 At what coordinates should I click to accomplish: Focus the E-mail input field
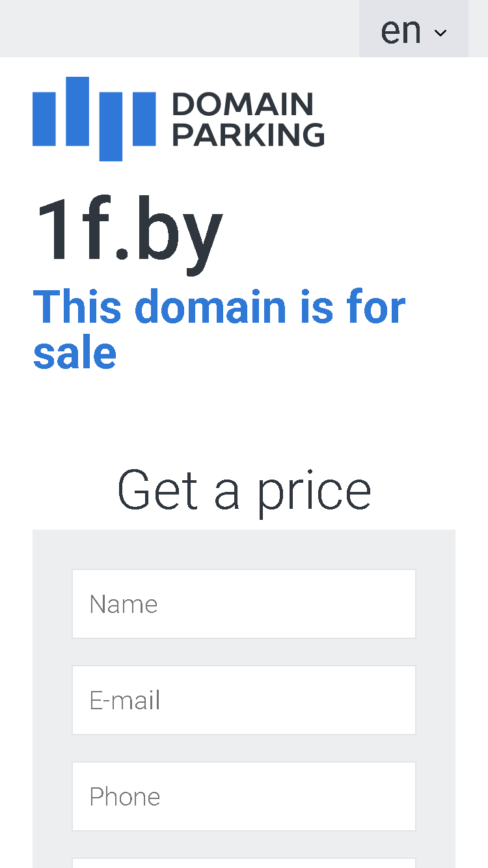coord(244,700)
